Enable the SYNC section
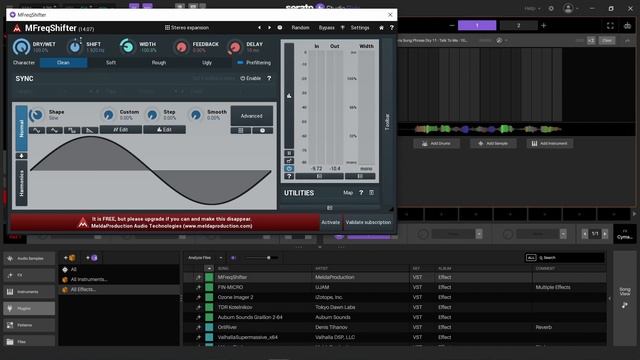This screenshot has height=360, width=640. pyautogui.click(x=251, y=78)
